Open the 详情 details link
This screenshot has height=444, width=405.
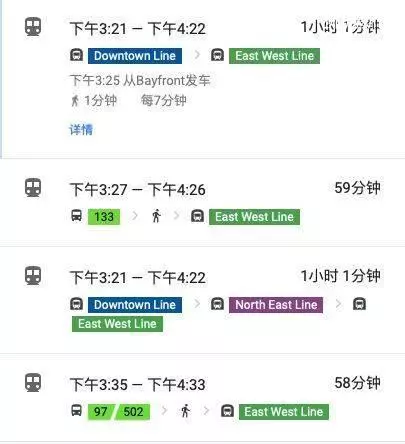(x=81, y=129)
